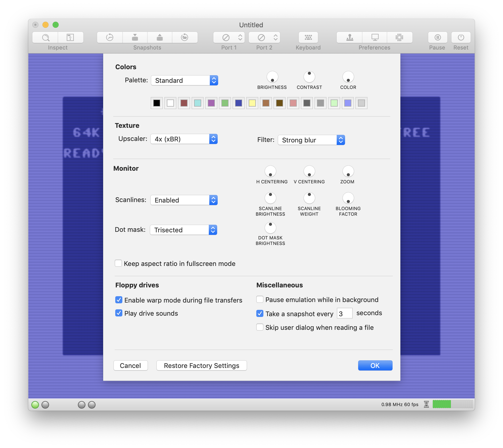Viewport: 503px width, 448px height.
Task: Disable Play drive sounds checkbox
Action: (119, 313)
